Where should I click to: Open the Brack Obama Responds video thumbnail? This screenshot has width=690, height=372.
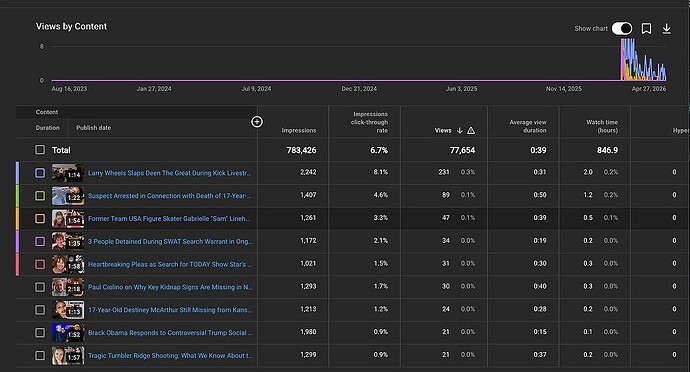(68, 333)
